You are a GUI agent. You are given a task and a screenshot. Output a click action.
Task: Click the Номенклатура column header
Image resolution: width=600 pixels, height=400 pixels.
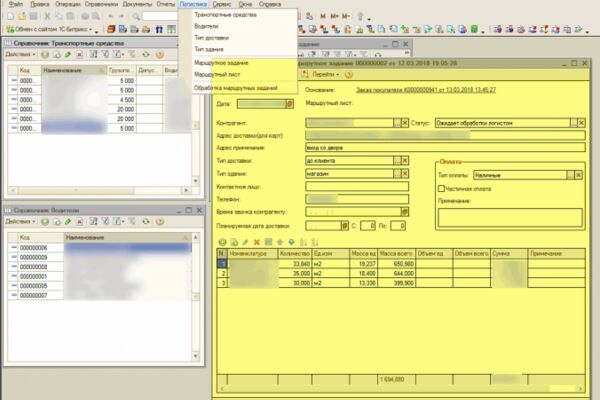[x=253, y=254]
